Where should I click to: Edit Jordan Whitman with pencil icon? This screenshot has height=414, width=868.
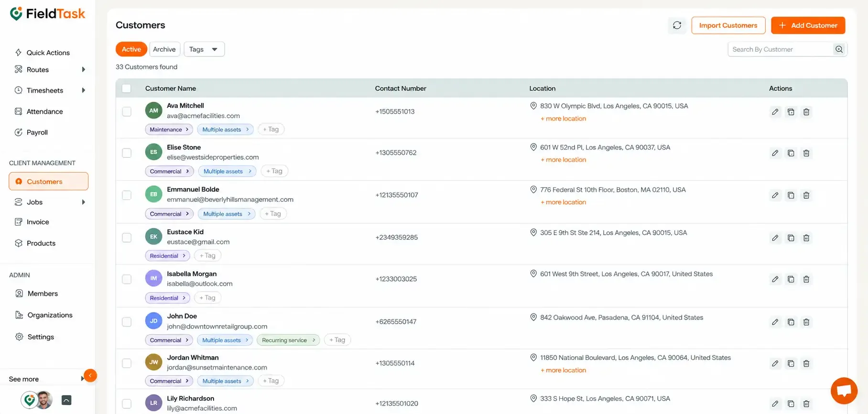click(775, 363)
